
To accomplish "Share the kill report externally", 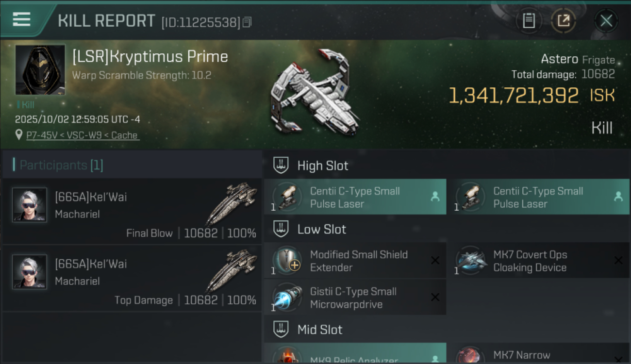I will (564, 20).
